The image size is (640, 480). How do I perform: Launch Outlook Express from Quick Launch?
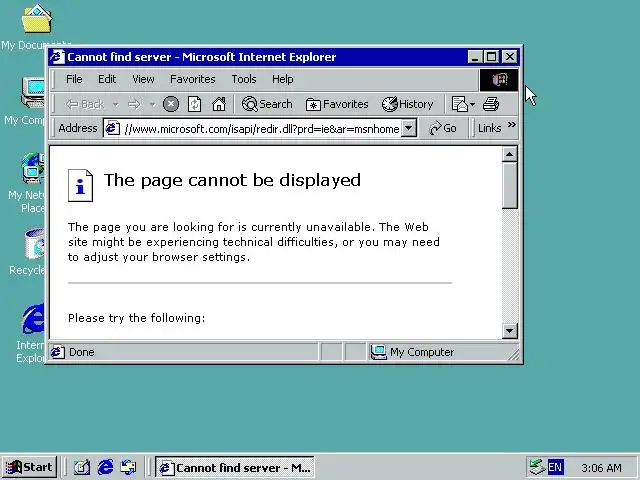click(x=128, y=467)
